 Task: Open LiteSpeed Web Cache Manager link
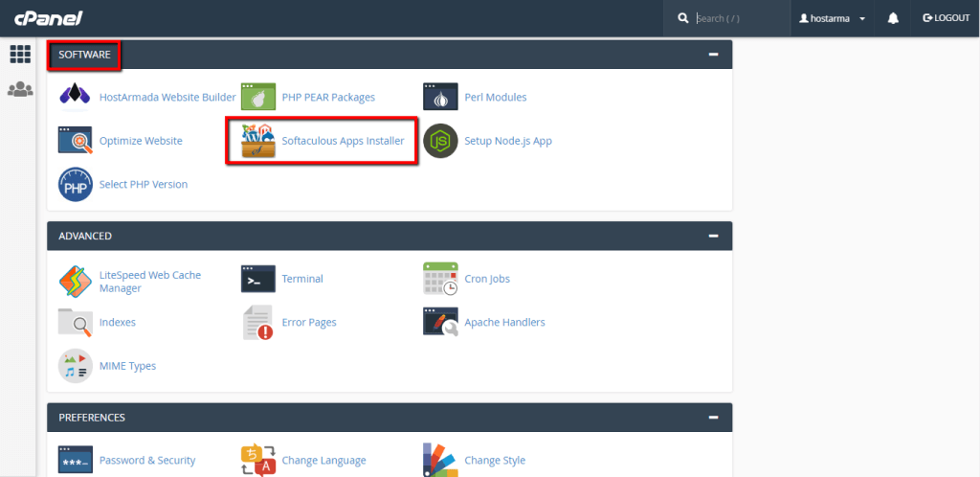[x=150, y=282]
